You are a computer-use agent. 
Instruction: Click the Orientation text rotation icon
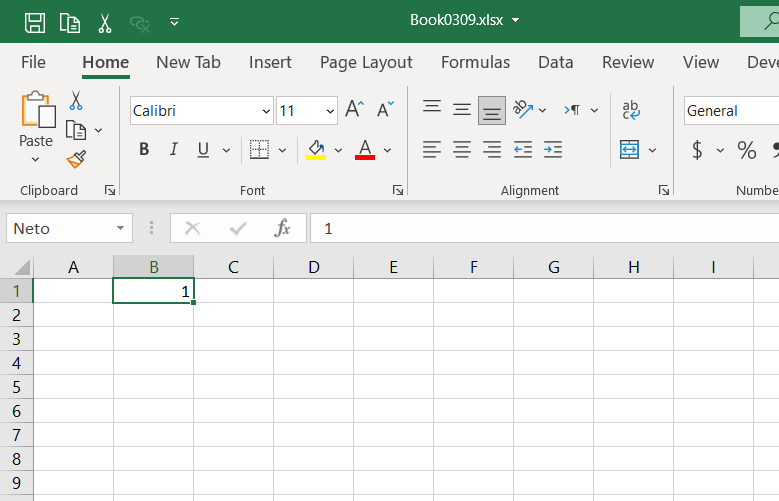coord(523,109)
